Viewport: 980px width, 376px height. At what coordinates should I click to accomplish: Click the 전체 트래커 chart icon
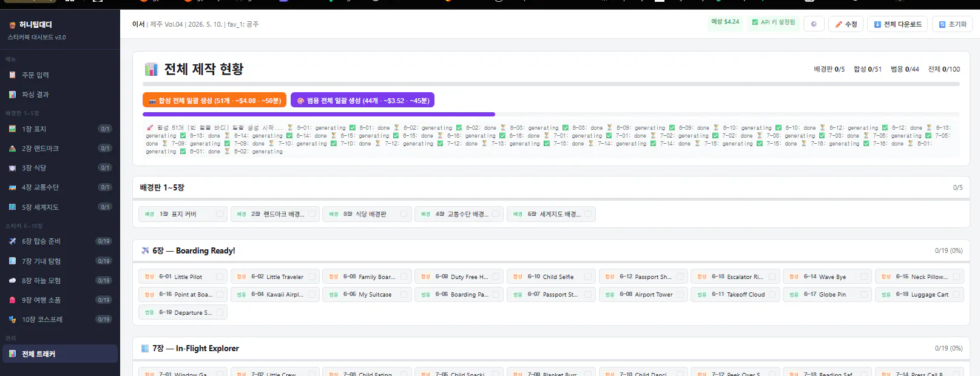pos(12,354)
